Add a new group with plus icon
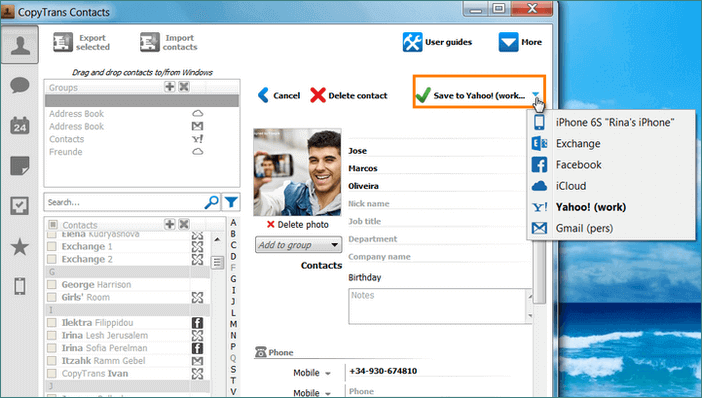This screenshot has height=398, width=702. (x=170, y=87)
